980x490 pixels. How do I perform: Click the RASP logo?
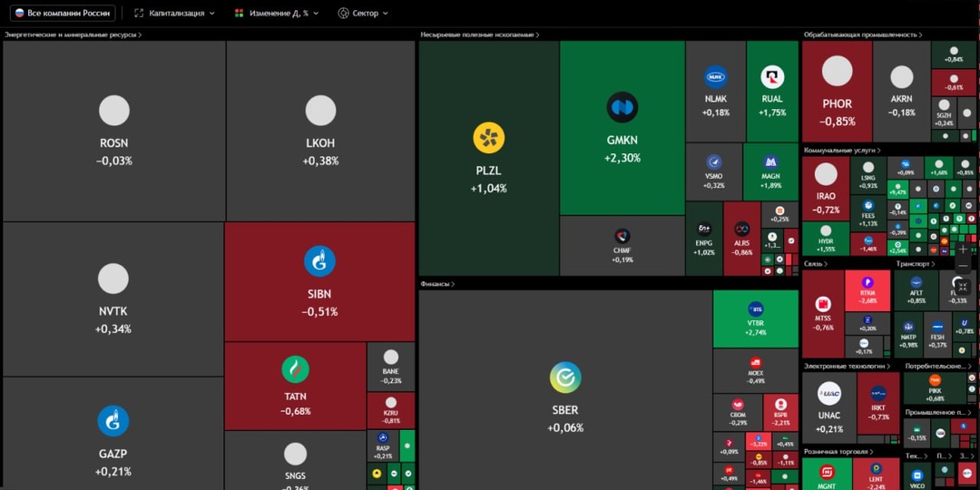pos(383,438)
